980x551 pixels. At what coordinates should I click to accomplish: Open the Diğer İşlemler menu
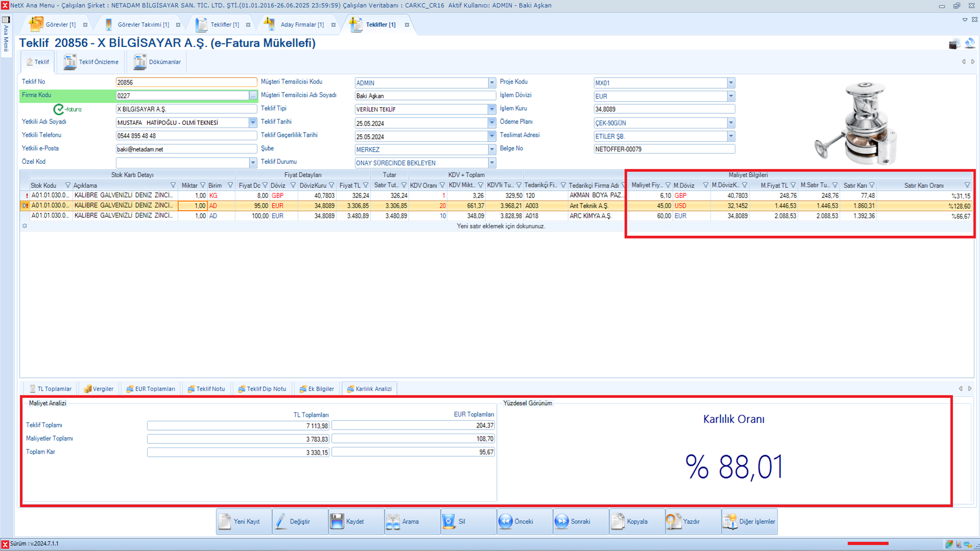pyautogui.click(x=749, y=521)
